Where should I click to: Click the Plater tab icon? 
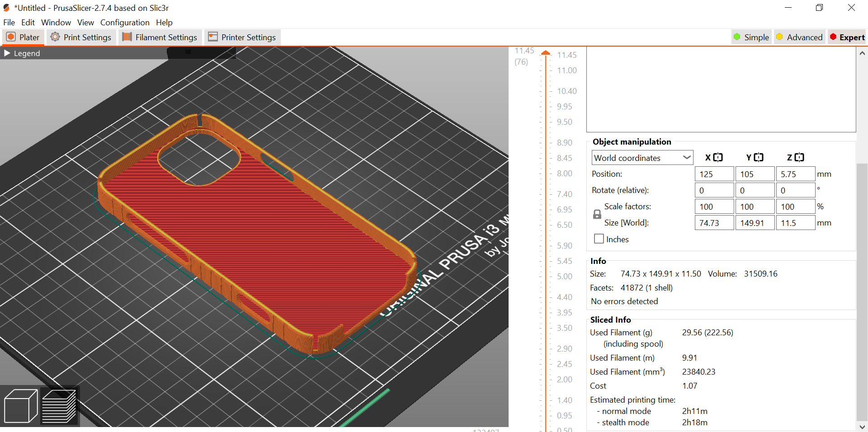11,37
